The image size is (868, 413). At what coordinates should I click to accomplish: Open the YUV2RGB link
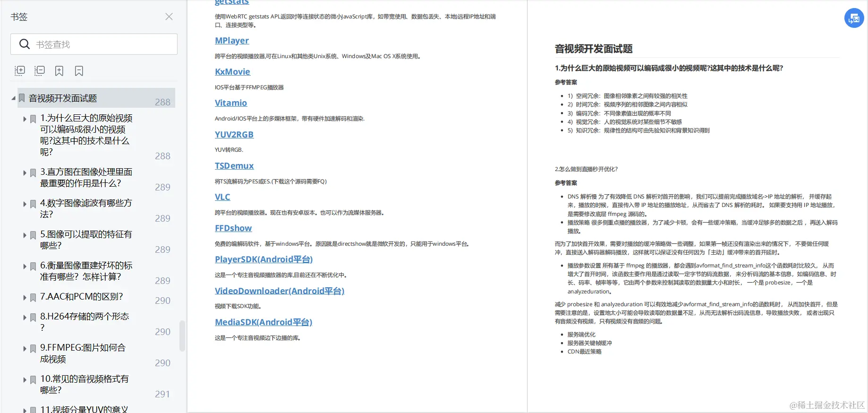[x=234, y=135]
